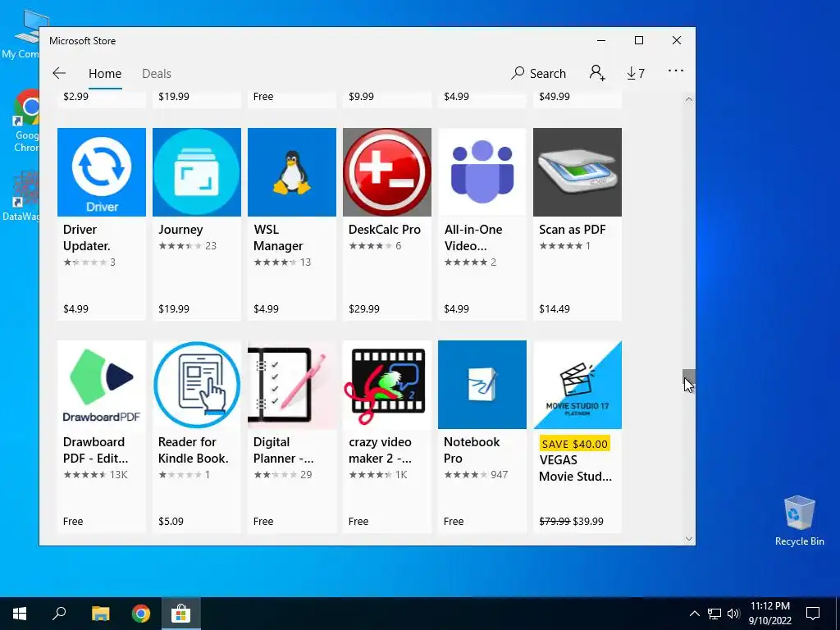Click the Driver Updater title text
The image size is (840, 630).
tap(87, 238)
